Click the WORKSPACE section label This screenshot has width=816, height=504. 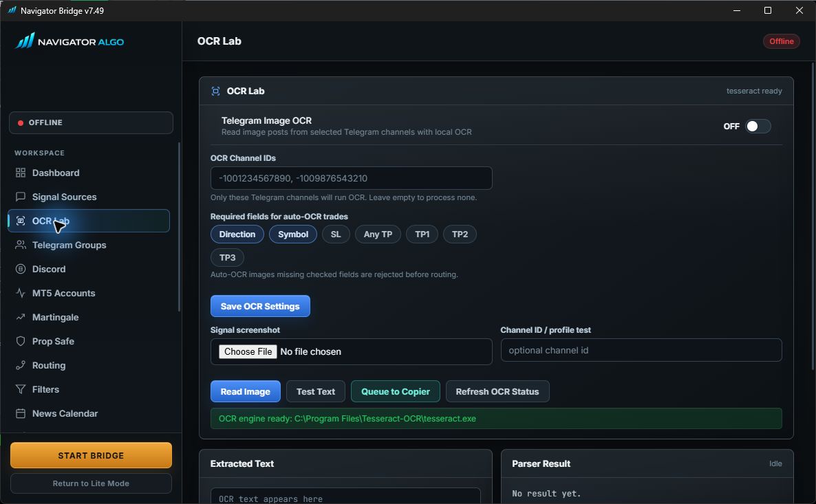click(x=39, y=153)
